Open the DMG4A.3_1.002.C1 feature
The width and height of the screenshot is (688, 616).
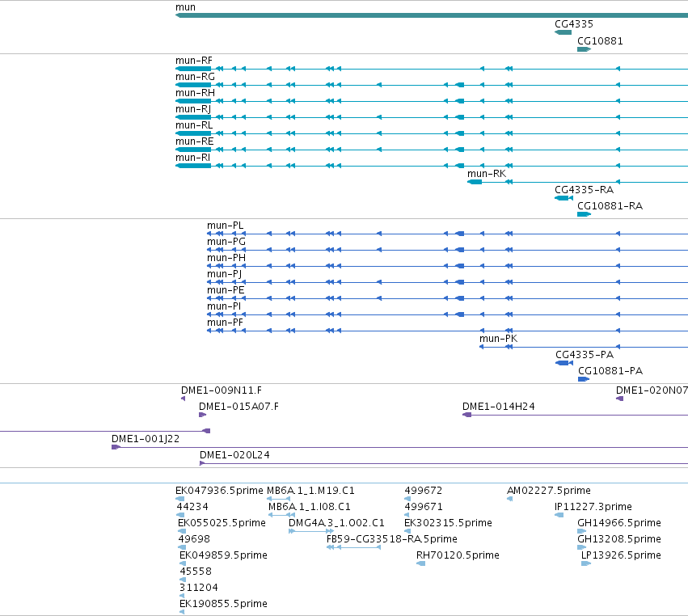pyautogui.click(x=311, y=531)
